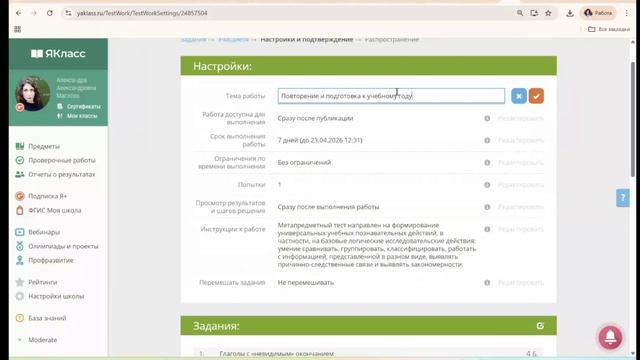Image resolution: width=640 pixels, height=360 pixels.
Task: Click info icon for Просмотр результатов row
Action: (x=487, y=207)
